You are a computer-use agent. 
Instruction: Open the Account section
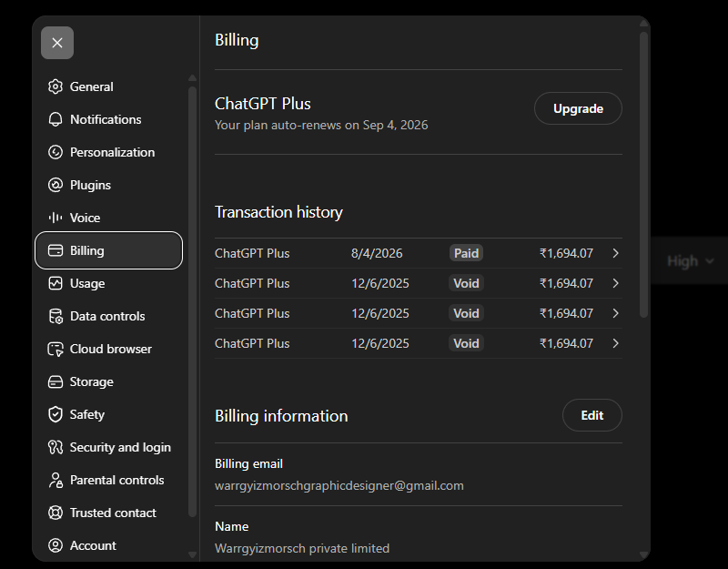(x=108, y=545)
